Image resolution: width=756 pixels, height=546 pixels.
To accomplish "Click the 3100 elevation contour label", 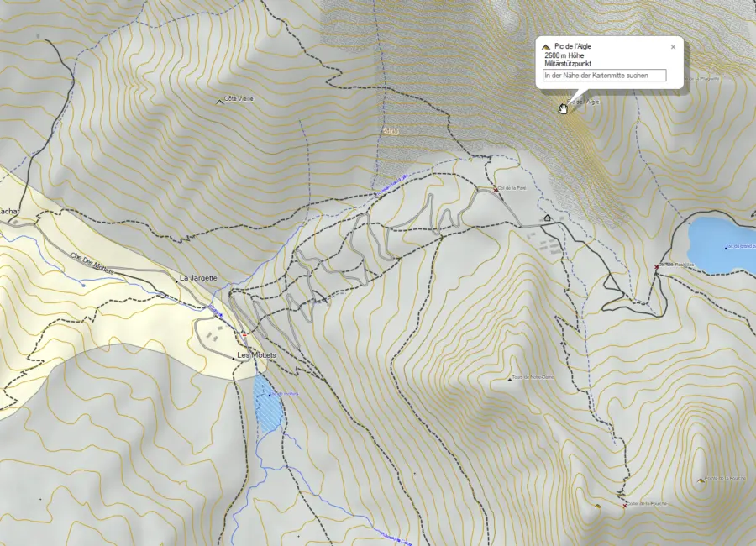I will tap(391, 132).
